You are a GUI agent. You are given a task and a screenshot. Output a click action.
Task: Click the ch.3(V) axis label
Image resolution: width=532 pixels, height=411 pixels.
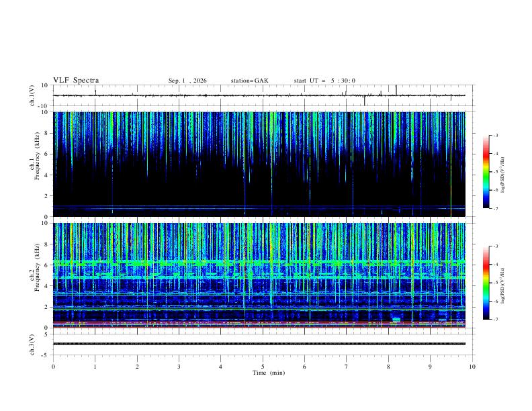32,345
